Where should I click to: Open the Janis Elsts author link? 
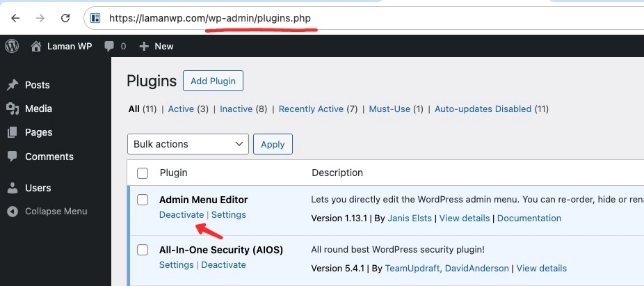(410, 219)
